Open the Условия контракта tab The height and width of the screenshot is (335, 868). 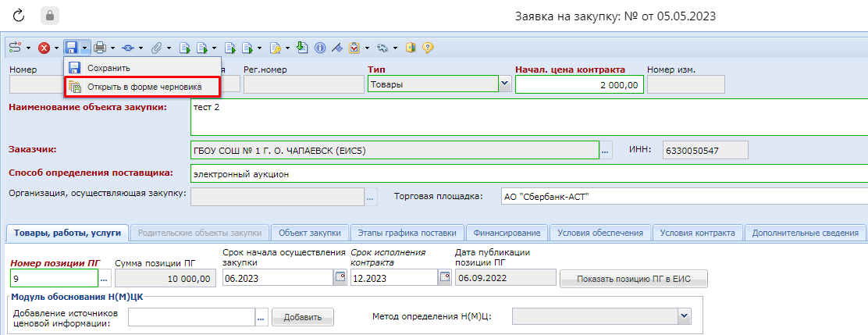pyautogui.click(x=697, y=232)
